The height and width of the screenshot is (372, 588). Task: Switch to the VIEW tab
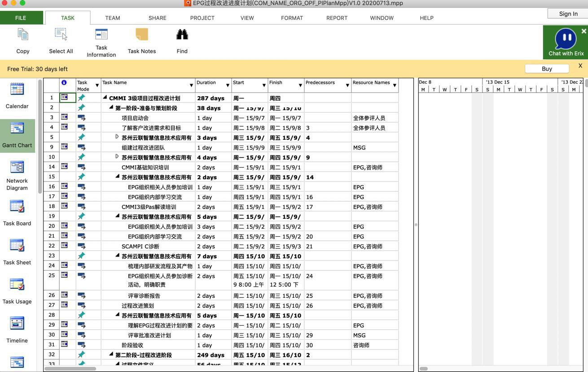(247, 18)
